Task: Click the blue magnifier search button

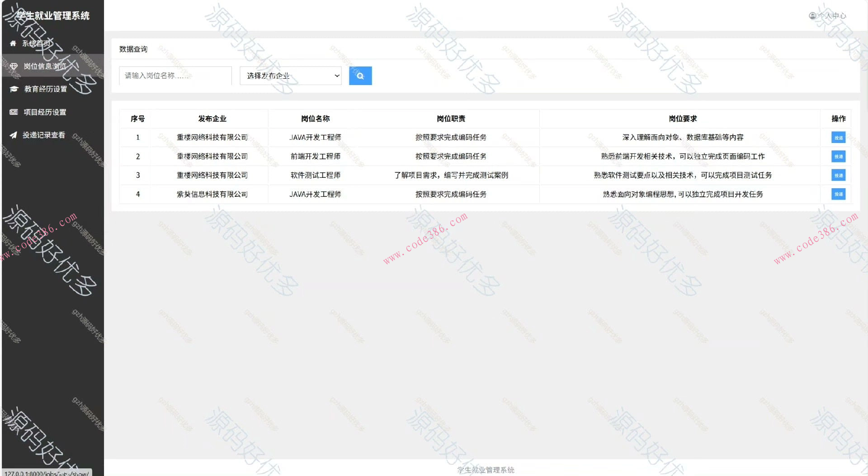Action: tap(360, 76)
